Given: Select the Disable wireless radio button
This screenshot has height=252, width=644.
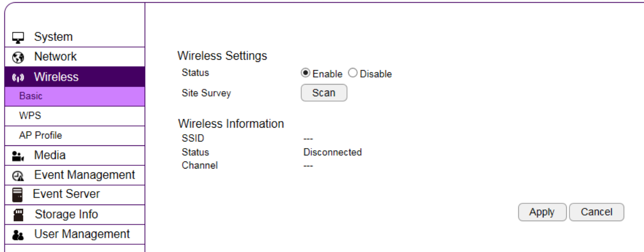Looking at the screenshot, I should 353,73.
